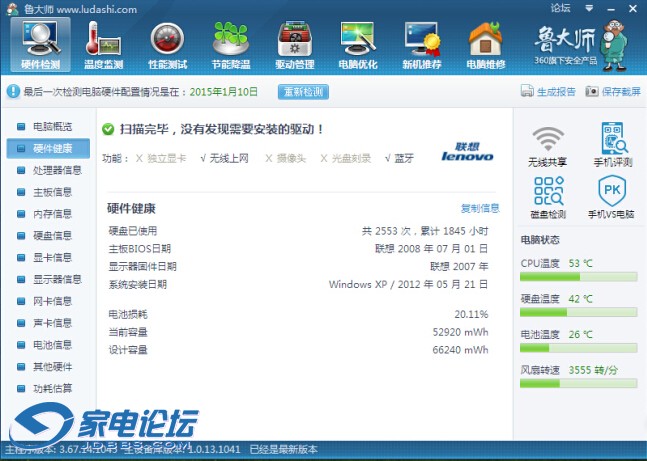Open the 新机推荐 recommendations
The width and height of the screenshot is (647, 461).
[x=422, y=45]
